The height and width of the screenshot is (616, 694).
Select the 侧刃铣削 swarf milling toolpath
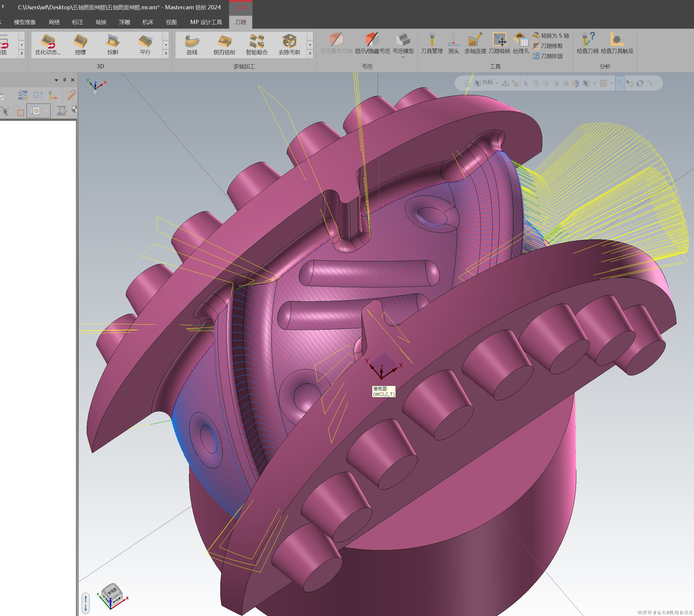tap(224, 45)
